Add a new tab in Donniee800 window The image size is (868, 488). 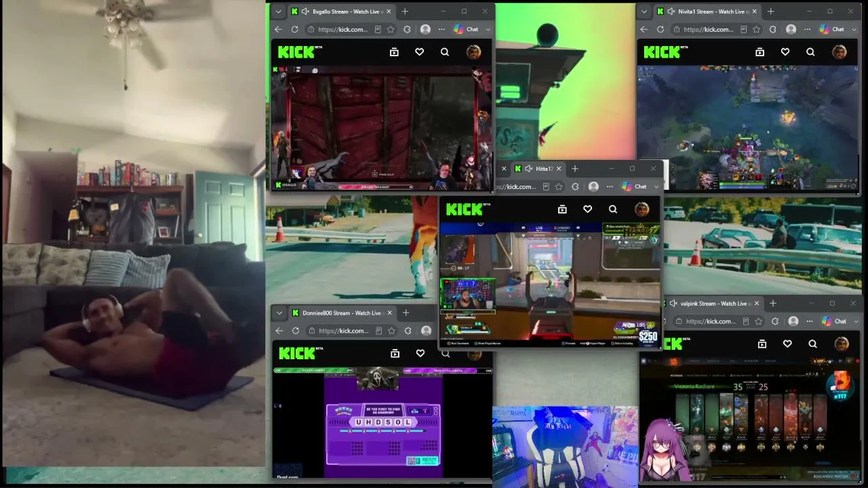click(406, 313)
